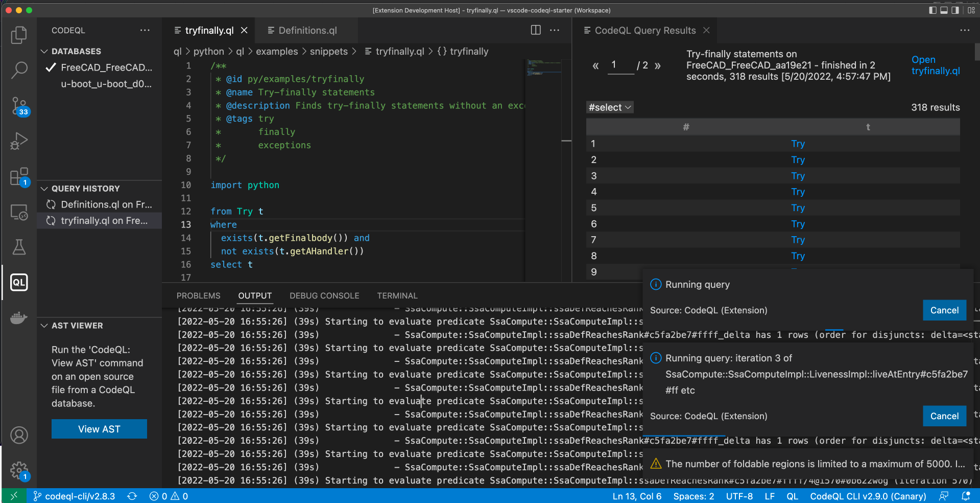The height and width of the screenshot is (503, 980).
Task: Click the View AST button
Action: (99, 429)
